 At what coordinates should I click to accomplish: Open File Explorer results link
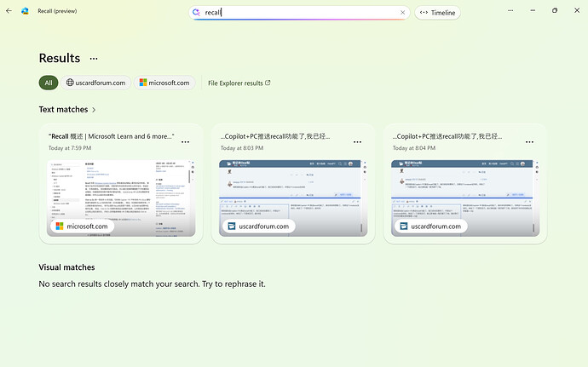(x=239, y=83)
